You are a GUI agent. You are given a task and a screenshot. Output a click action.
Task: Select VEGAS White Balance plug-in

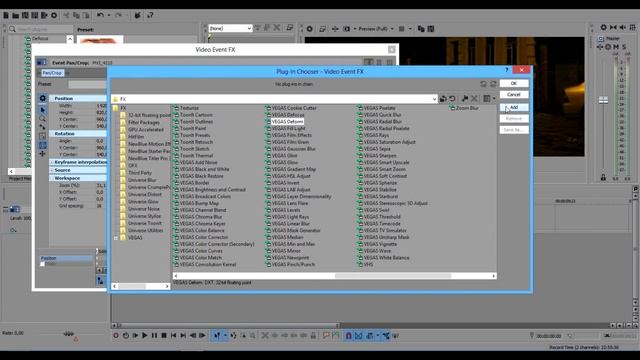click(x=386, y=258)
